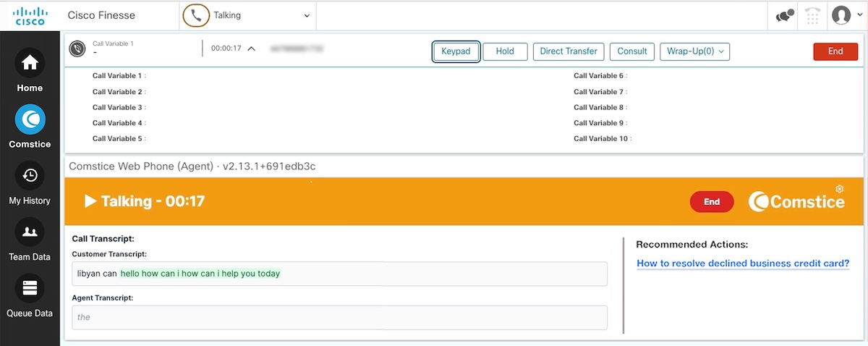Screen dimensions: 868x346
Task: Click 'Call Variable 4 :' label
Action: point(119,123)
